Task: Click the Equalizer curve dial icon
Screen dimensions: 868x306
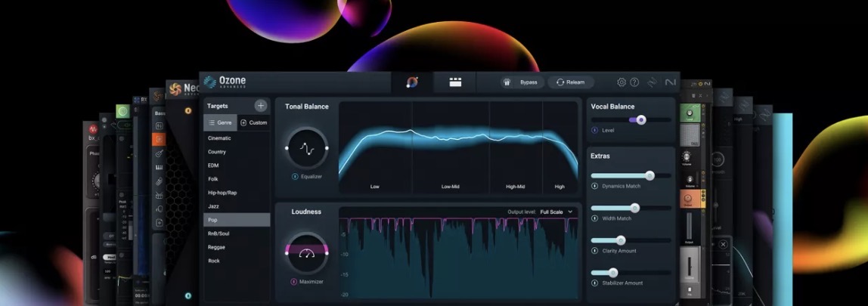Action: (307, 148)
